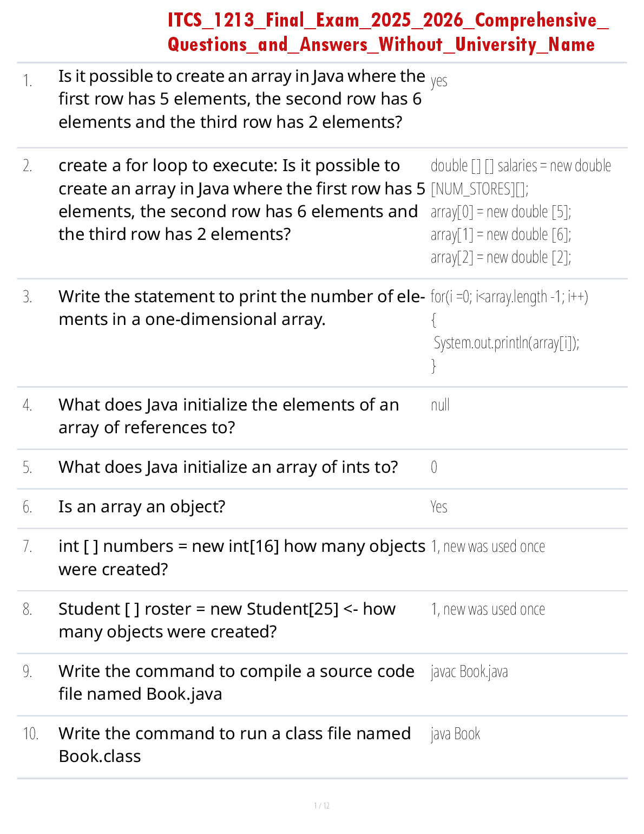Click the '0' answer for question 5

click(x=434, y=467)
